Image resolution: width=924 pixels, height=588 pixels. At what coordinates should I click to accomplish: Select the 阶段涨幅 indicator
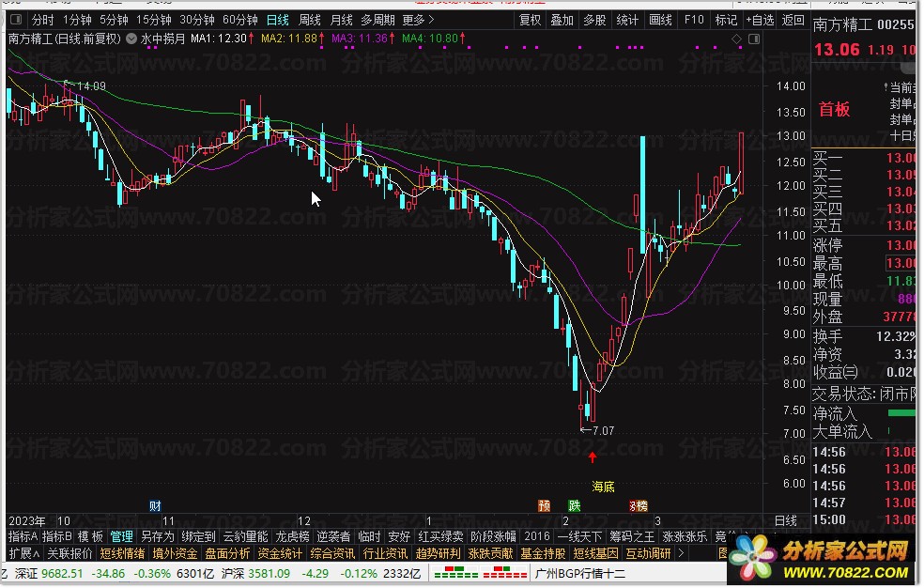(493, 536)
